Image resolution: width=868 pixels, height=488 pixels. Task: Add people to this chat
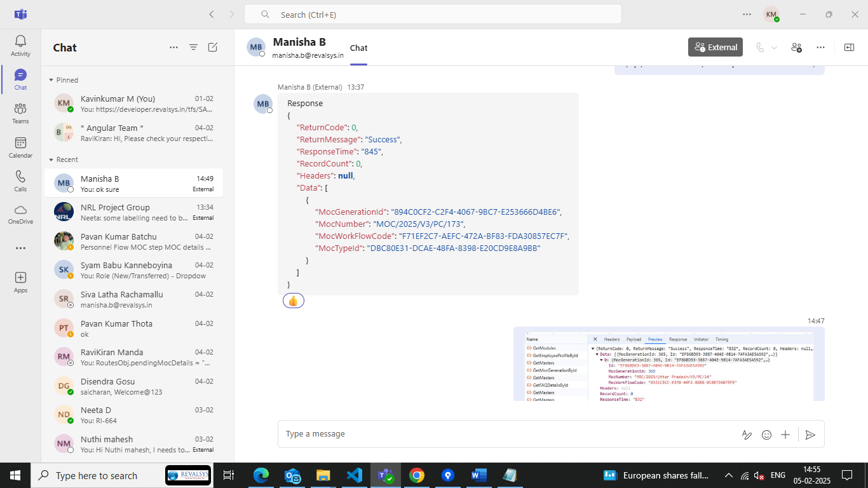point(796,48)
